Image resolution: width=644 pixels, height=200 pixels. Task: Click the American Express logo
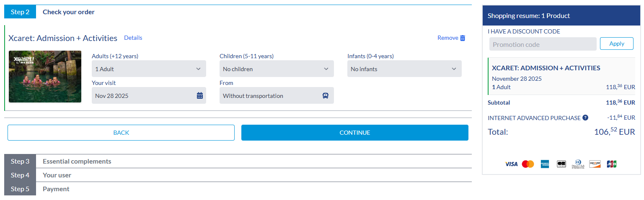click(545, 164)
